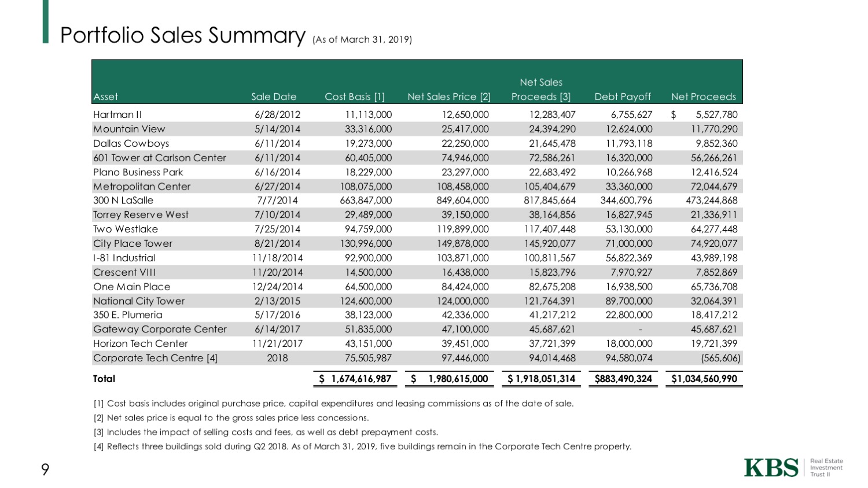Select the 'Portfolio Sales Summary' title
This screenshot has width=868, height=488.
[x=182, y=35]
